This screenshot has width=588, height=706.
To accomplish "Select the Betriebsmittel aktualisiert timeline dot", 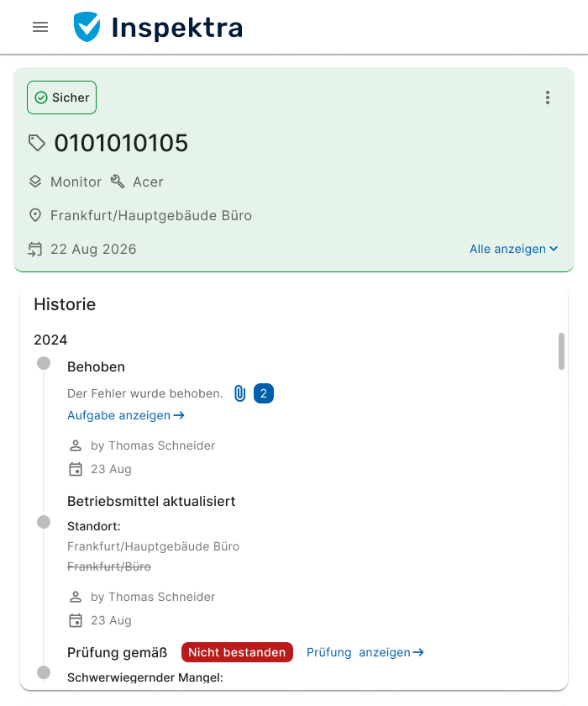I will (x=44, y=522).
